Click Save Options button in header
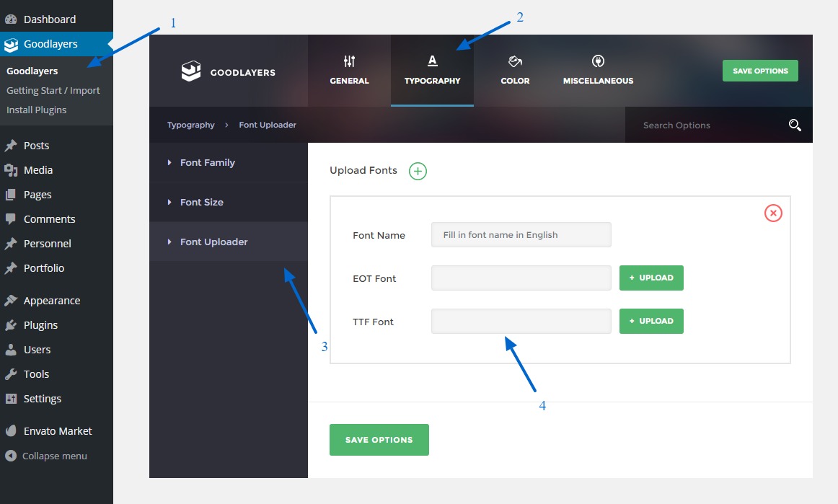Image resolution: width=838 pixels, height=504 pixels. (x=760, y=71)
